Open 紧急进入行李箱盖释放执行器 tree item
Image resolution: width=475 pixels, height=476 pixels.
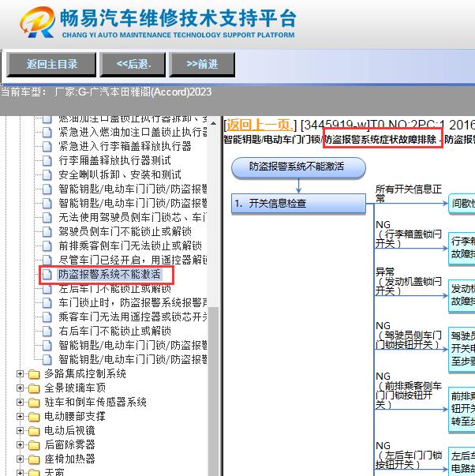125,146
